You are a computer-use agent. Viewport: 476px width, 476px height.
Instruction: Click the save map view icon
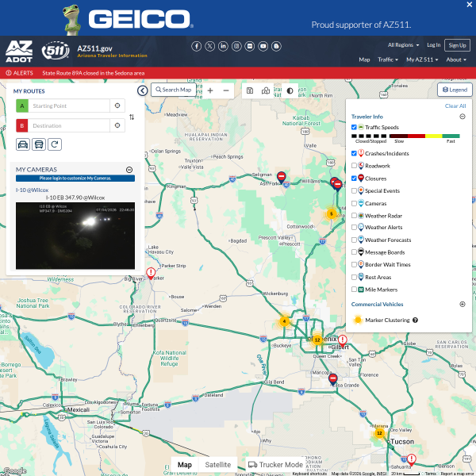(250, 90)
